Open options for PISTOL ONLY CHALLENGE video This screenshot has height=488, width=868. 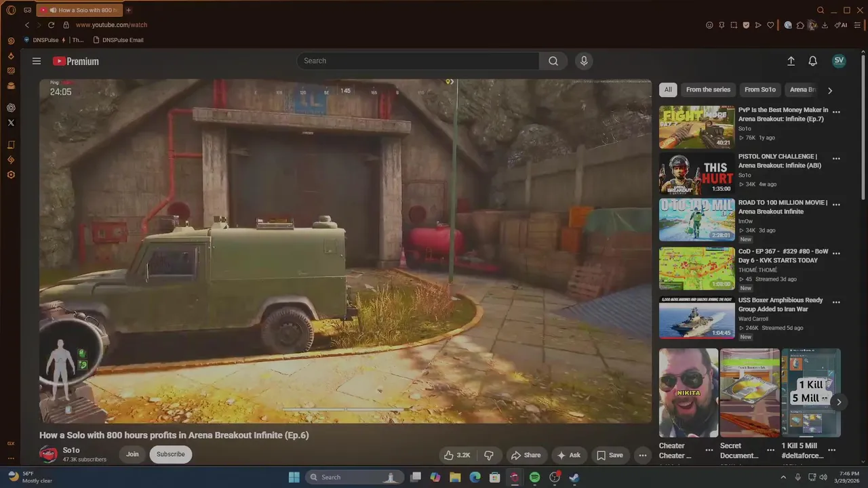point(836,159)
